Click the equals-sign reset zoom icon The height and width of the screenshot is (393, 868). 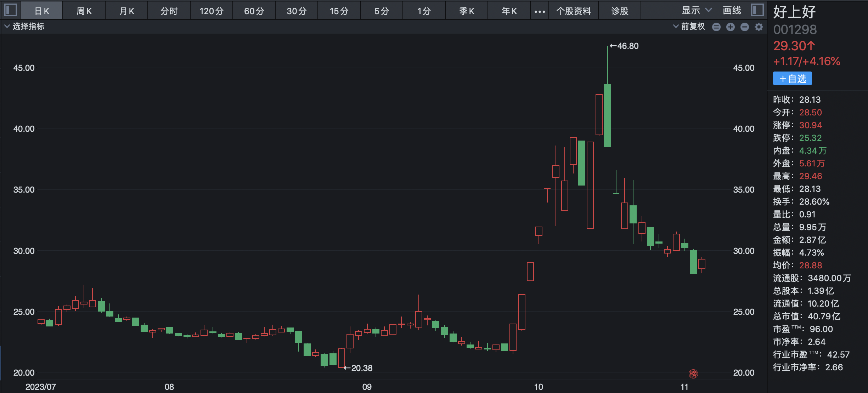coord(716,27)
